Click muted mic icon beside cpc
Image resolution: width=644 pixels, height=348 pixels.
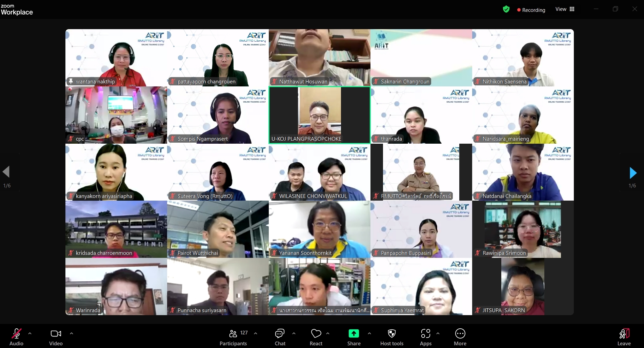71,139
